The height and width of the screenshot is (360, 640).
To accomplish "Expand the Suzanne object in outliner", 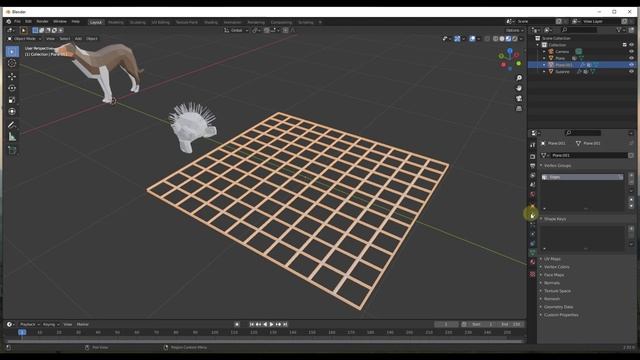I will click(544, 71).
